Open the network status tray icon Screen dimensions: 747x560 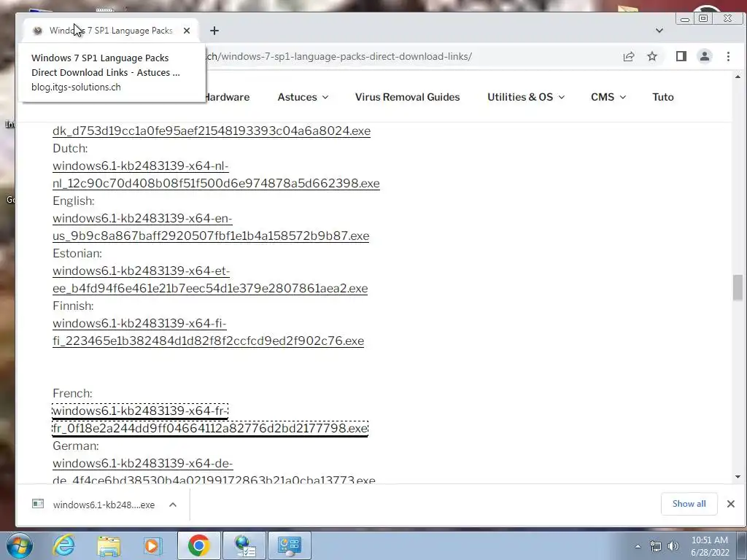tap(656, 547)
